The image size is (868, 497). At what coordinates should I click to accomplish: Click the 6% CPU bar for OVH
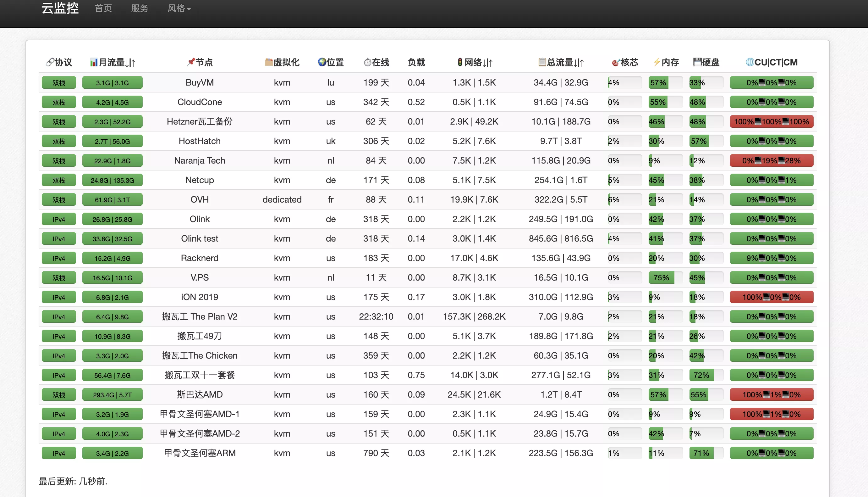coord(624,200)
